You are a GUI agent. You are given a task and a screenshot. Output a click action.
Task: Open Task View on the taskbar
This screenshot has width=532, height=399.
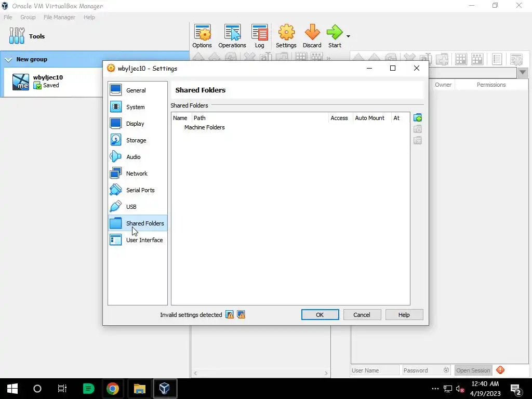[x=62, y=389]
